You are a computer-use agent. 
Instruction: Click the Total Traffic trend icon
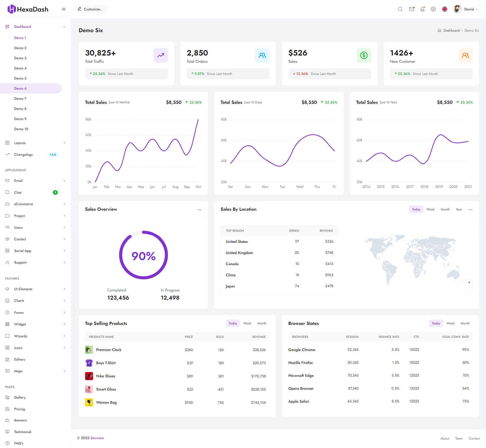(x=160, y=55)
